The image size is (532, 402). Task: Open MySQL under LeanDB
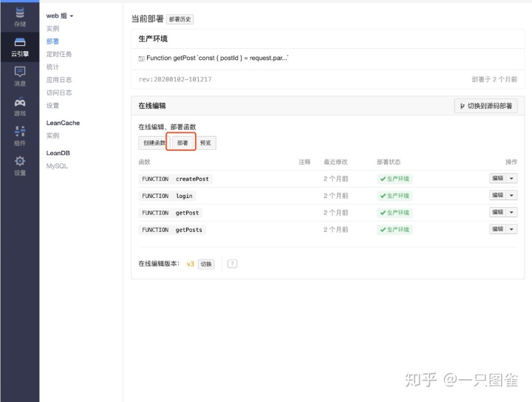(x=57, y=166)
